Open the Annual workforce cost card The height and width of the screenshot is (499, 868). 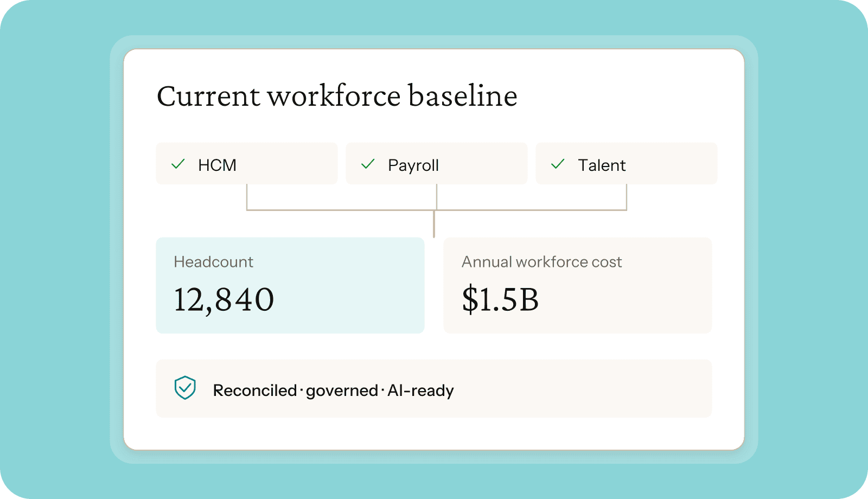click(578, 285)
